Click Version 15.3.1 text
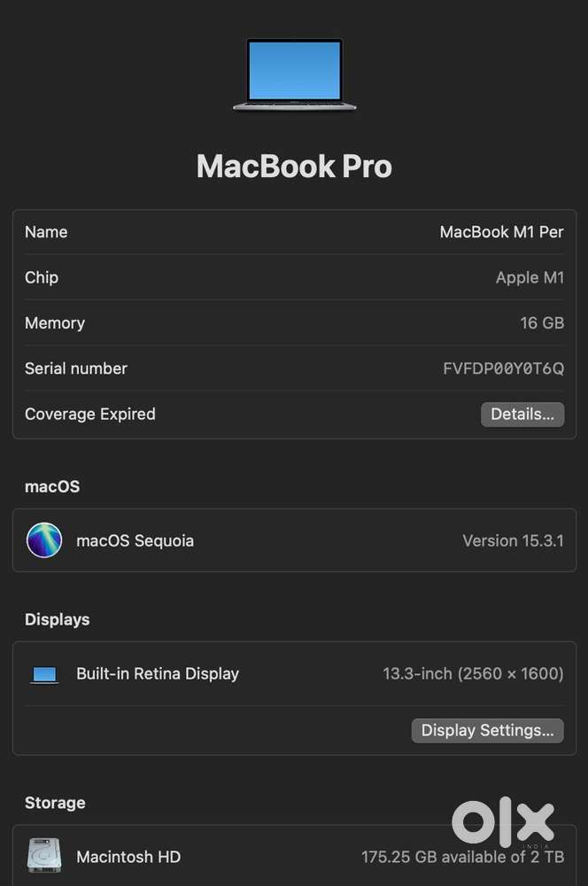This screenshot has height=886, width=588. (513, 540)
